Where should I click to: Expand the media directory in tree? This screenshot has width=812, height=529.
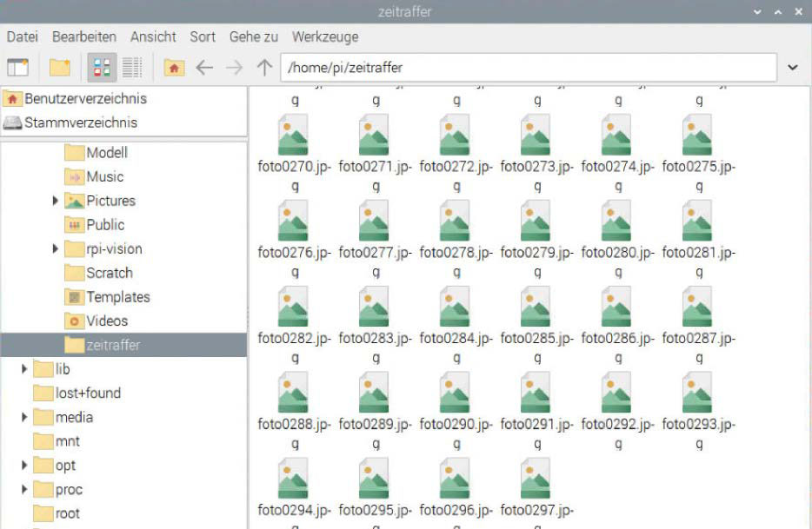click(x=24, y=418)
